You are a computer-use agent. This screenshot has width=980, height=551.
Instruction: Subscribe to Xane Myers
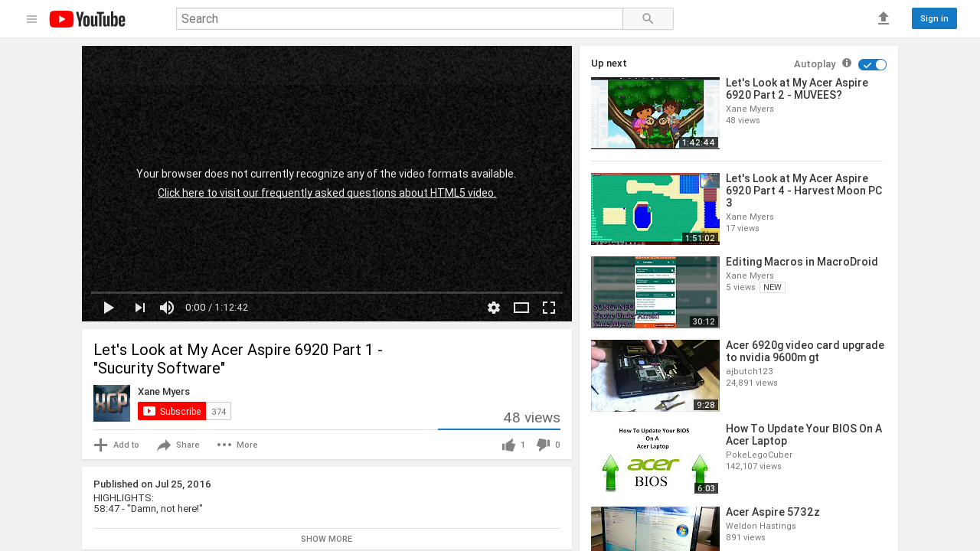(172, 411)
